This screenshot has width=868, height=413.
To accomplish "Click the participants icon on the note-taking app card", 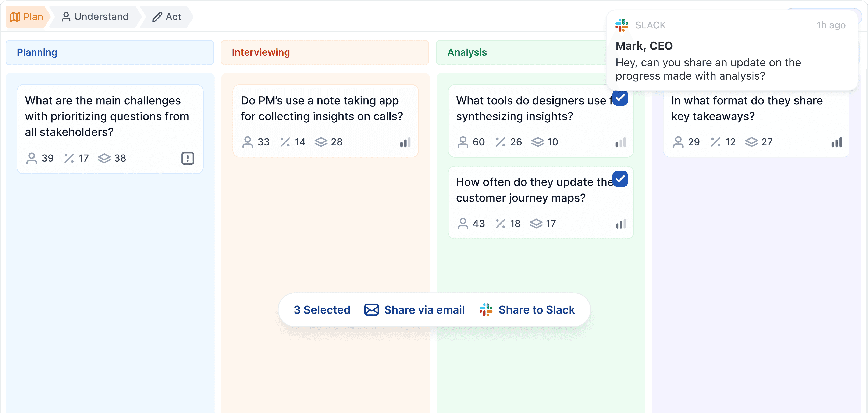I will click(x=248, y=142).
